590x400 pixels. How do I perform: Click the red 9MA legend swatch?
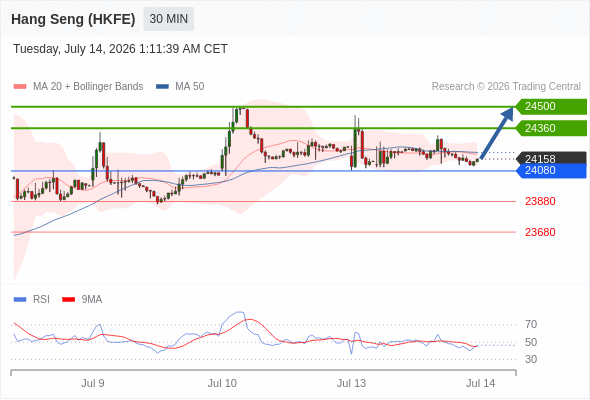tap(68, 300)
